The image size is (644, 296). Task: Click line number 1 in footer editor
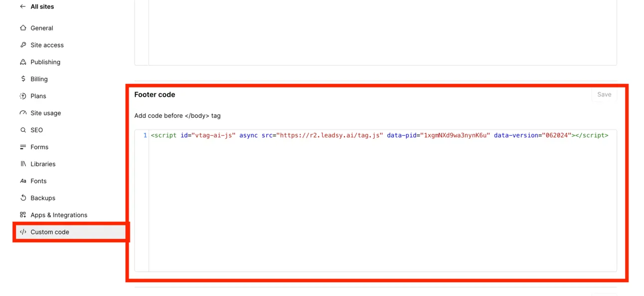tap(145, 135)
